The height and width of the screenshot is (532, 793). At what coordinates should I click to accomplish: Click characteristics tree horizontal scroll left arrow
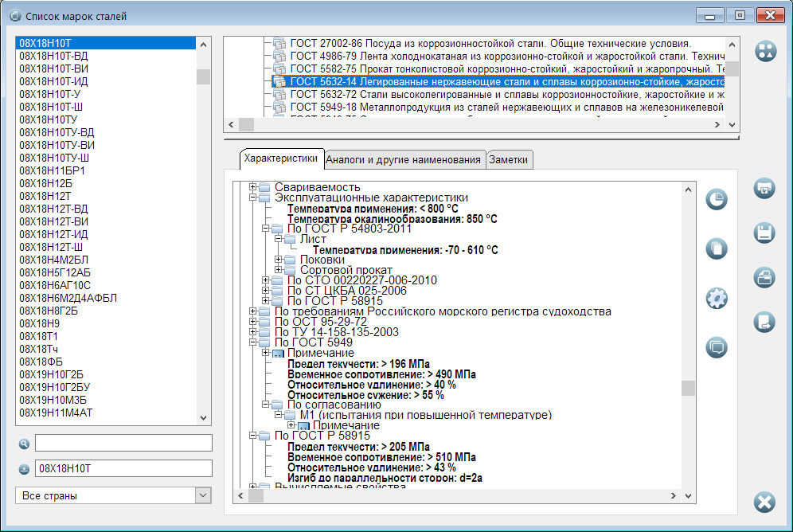tap(240, 495)
